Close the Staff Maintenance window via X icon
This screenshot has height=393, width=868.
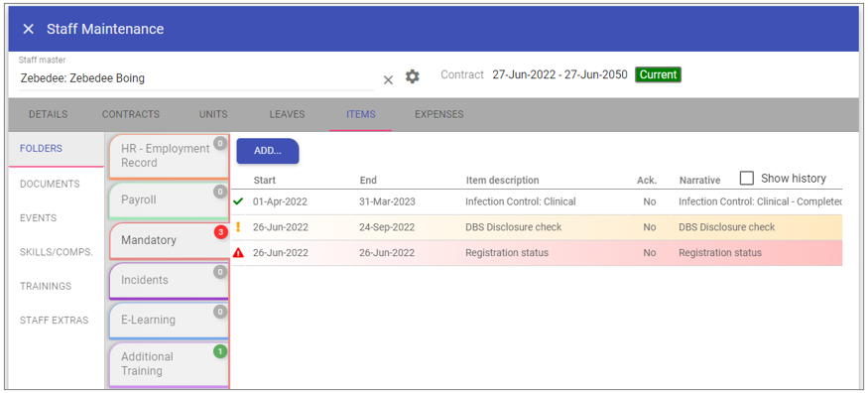pos(28,30)
